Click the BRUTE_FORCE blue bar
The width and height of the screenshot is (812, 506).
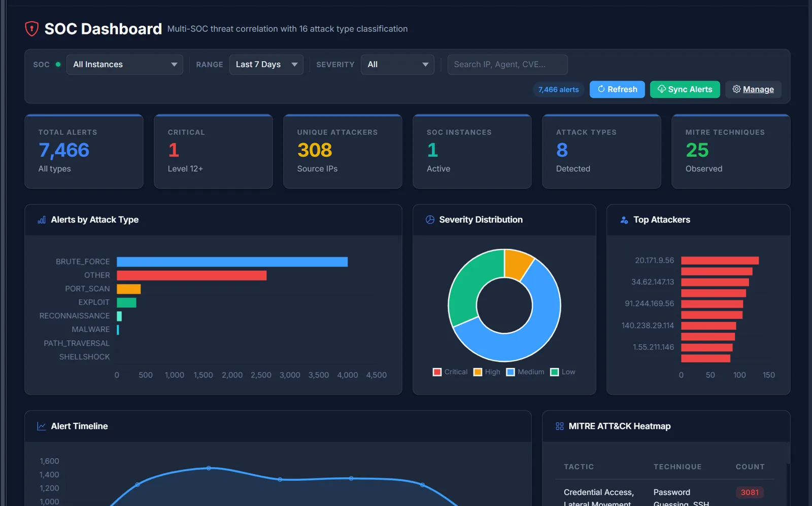[232, 262]
